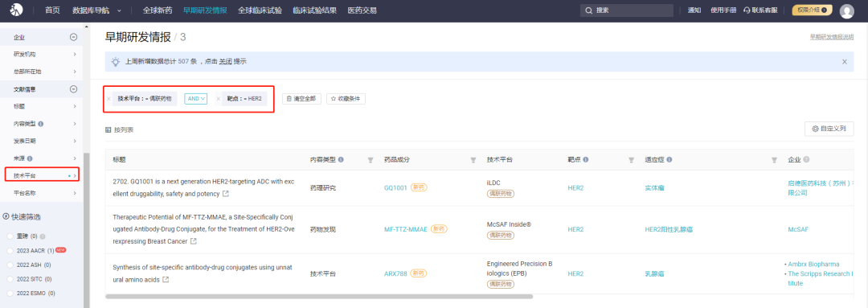Click the 收藏条件 save conditions button
The image size is (868, 308).
tap(346, 99)
